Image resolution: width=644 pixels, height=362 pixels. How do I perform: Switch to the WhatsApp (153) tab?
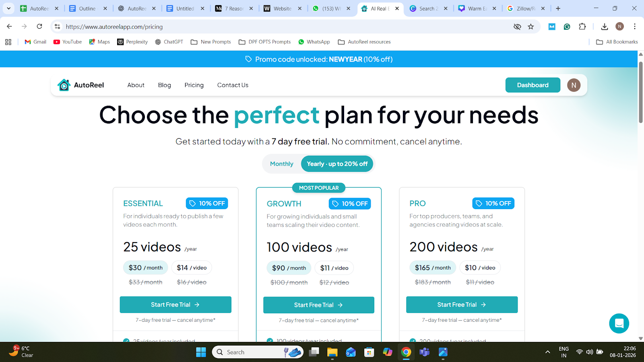click(332, 8)
